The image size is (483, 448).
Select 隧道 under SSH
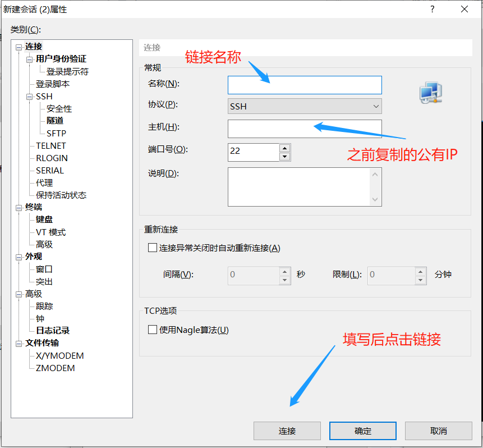[x=55, y=121]
